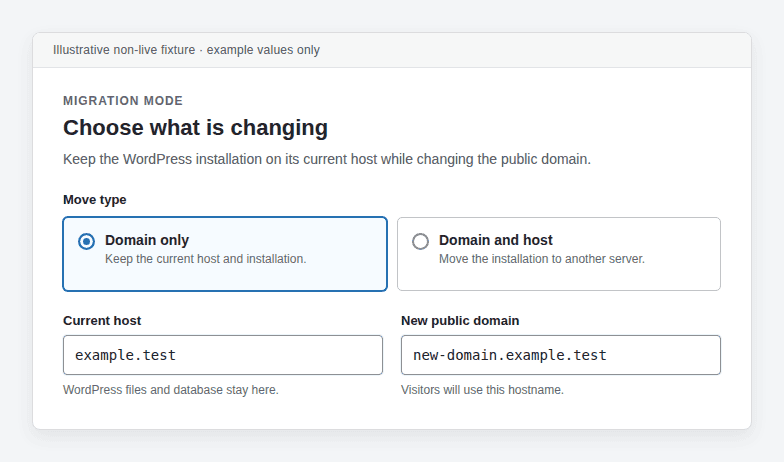Click the 'New public domain' label
The height and width of the screenshot is (462, 784).
(x=460, y=320)
